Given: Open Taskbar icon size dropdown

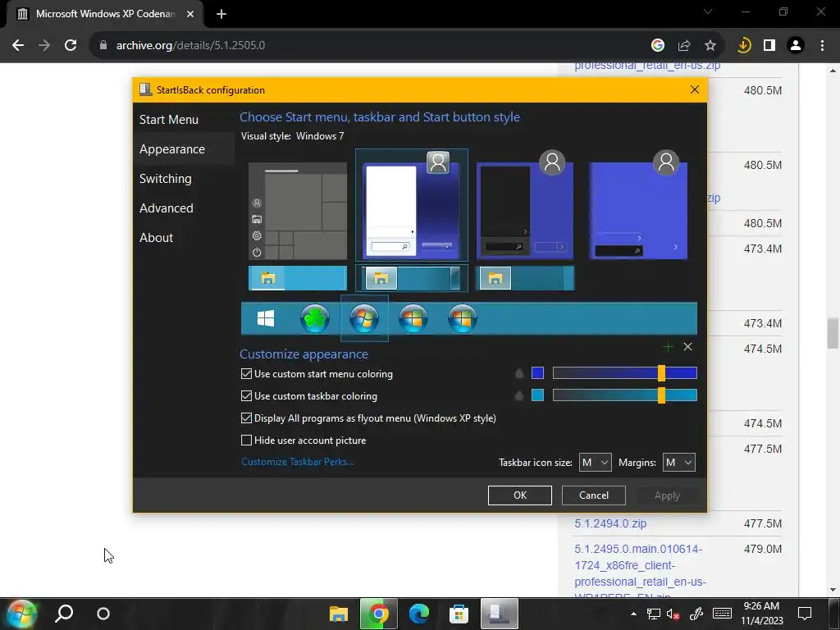Looking at the screenshot, I should pos(596,463).
